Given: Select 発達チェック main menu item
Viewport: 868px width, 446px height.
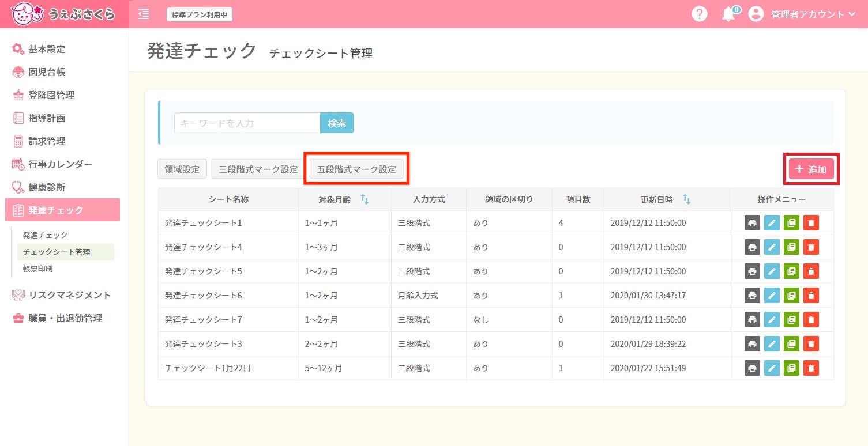Looking at the screenshot, I should pyautogui.click(x=62, y=210).
